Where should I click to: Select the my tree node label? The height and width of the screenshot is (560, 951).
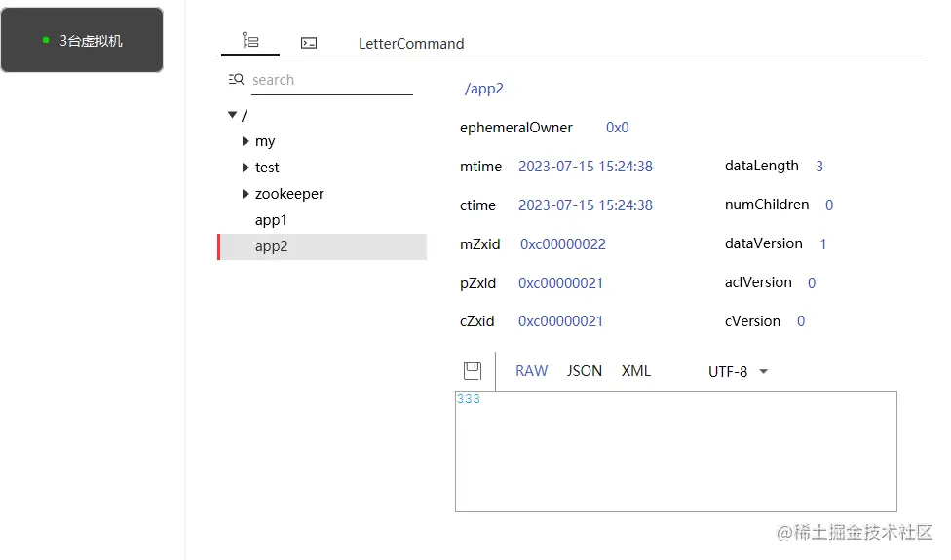[265, 142]
